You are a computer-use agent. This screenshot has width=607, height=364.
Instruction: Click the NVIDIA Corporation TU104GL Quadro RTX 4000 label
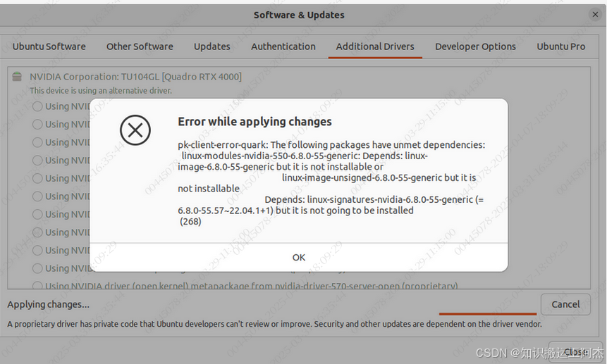click(135, 77)
